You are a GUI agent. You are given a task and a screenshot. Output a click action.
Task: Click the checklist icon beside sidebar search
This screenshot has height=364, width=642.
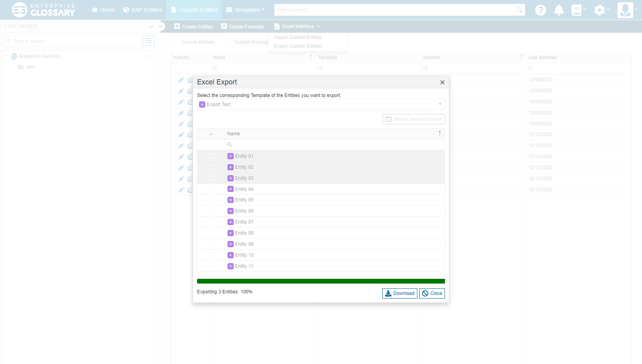tap(148, 41)
